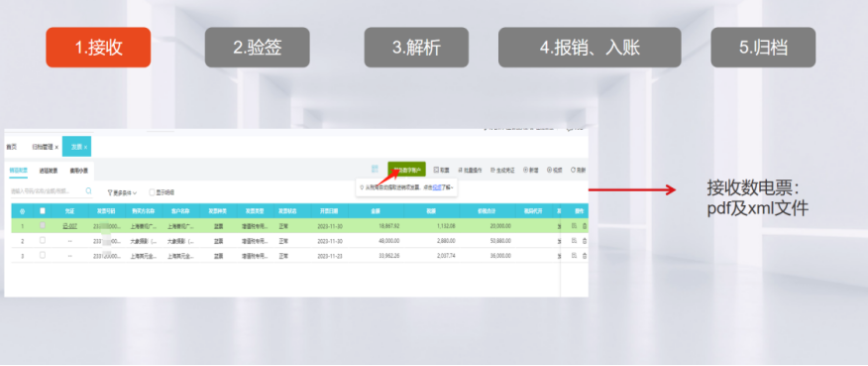Select the 2.验签 step block
The height and width of the screenshot is (366, 868).
(x=258, y=48)
